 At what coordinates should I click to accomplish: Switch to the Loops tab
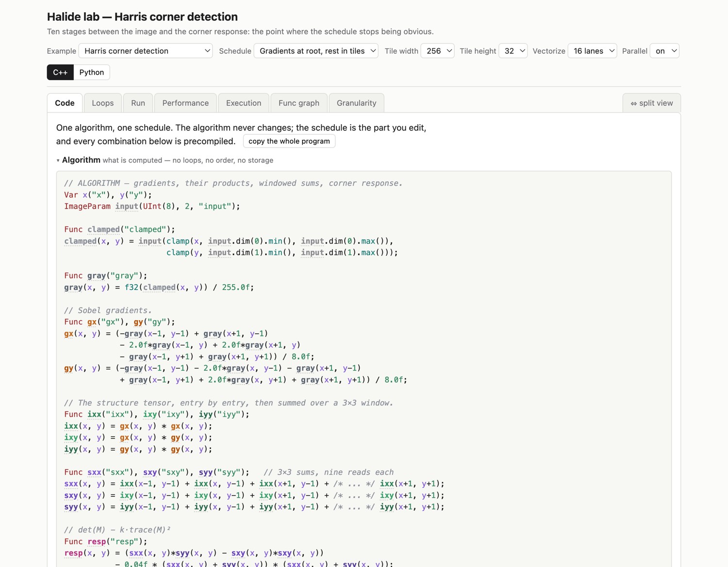103,103
